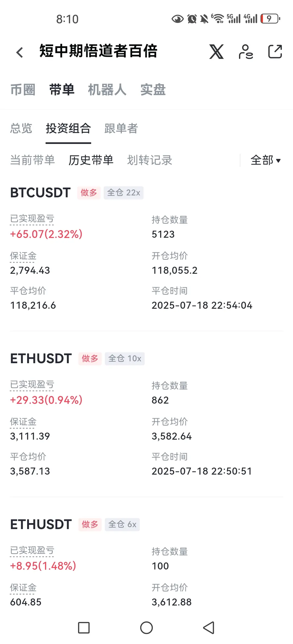The width and height of the screenshot is (293, 644).
Task: Tap 保证金 label under first ETHUSDT
Action: click(23, 422)
